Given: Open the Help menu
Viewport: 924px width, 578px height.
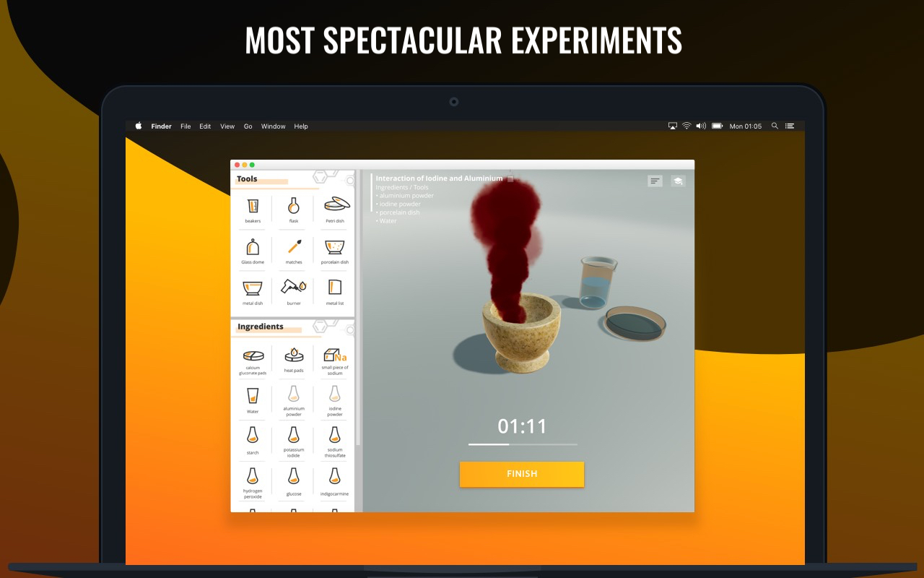Looking at the screenshot, I should pos(301,126).
